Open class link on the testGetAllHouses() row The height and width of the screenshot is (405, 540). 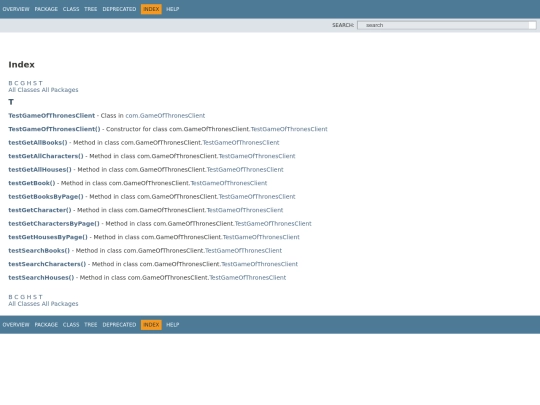click(245, 169)
